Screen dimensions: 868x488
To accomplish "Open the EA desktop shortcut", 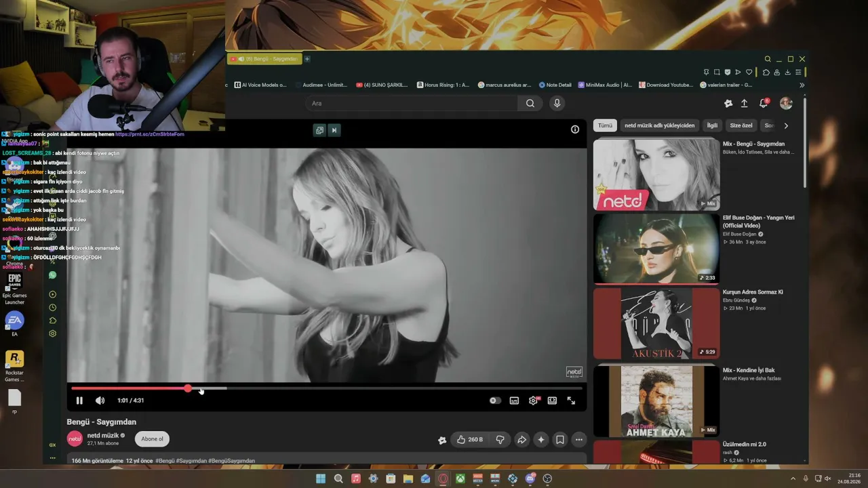I will pos(14,323).
